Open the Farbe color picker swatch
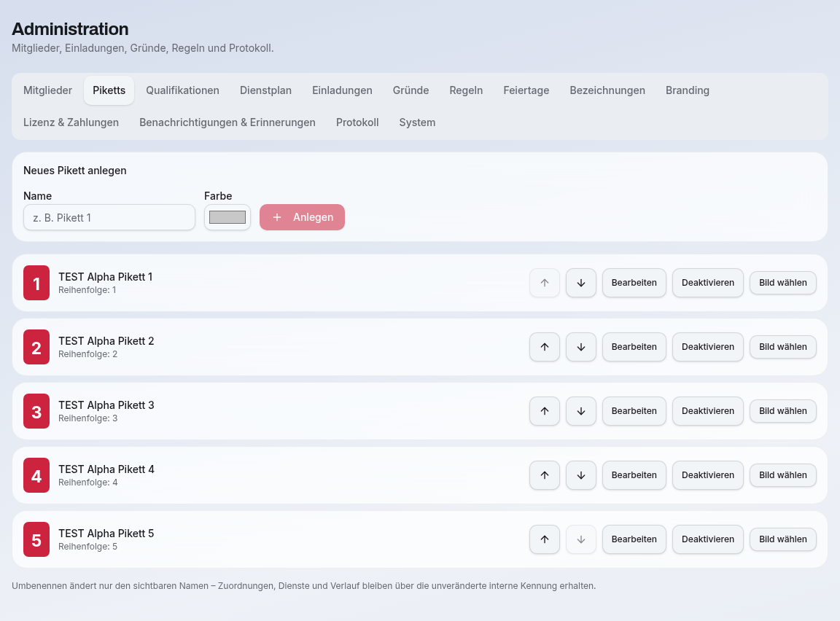 point(227,217)
